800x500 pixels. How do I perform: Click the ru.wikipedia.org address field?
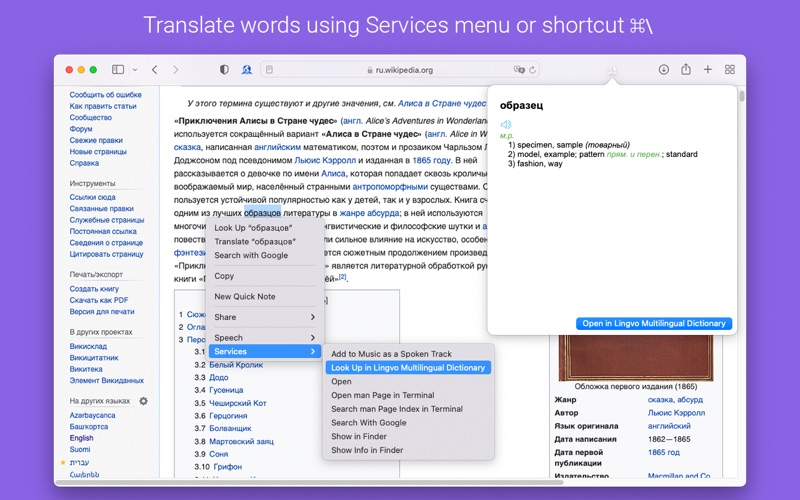(x=400, y=70)
